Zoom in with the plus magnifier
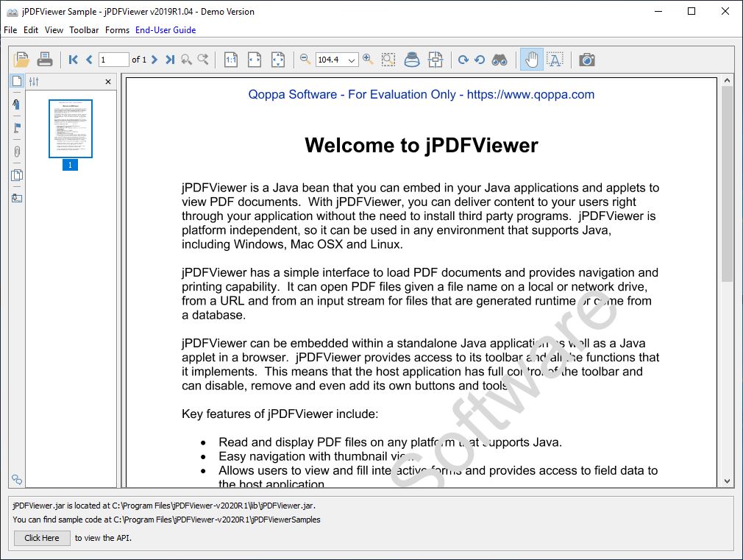 (368, 60)
